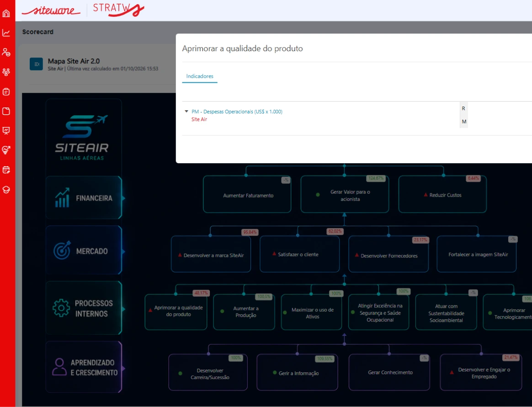The height and width of the screenshot is (407, 532).
Task: Open the Reduzir Custos objective
Action: [x=442, y=194]
